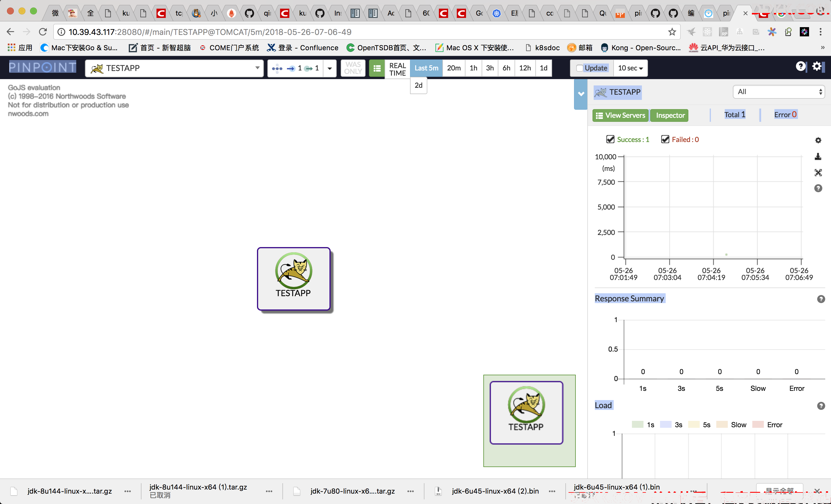The width and height of the screenshot is (831, 504).
Task: Open the k8sdoc bookmark
Action: coord(543,48)
